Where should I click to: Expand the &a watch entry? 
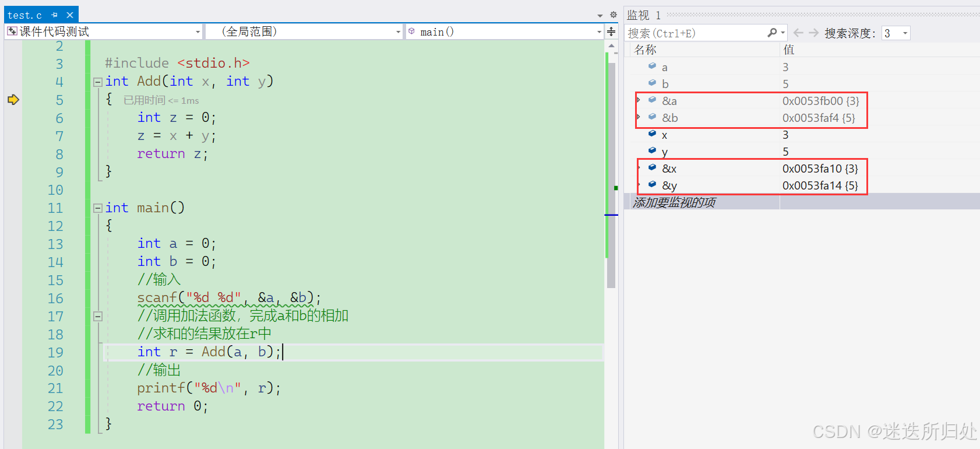(x=639, y=100)
